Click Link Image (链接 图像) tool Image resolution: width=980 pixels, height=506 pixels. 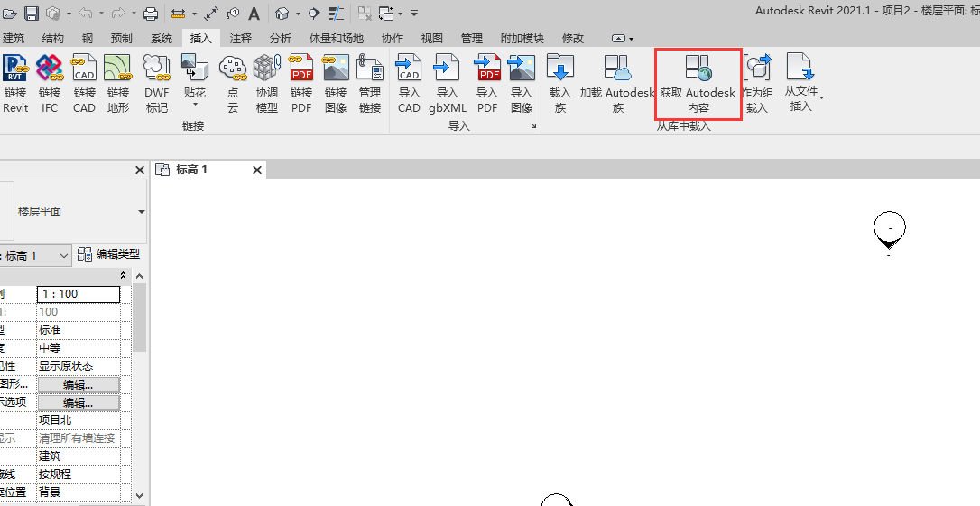pos(336,83)
